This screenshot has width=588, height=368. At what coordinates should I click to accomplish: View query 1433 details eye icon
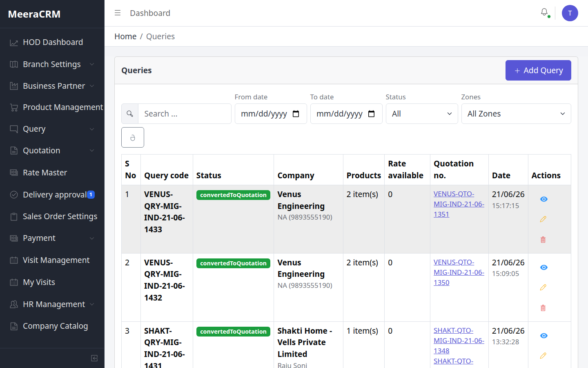[543, 199]
